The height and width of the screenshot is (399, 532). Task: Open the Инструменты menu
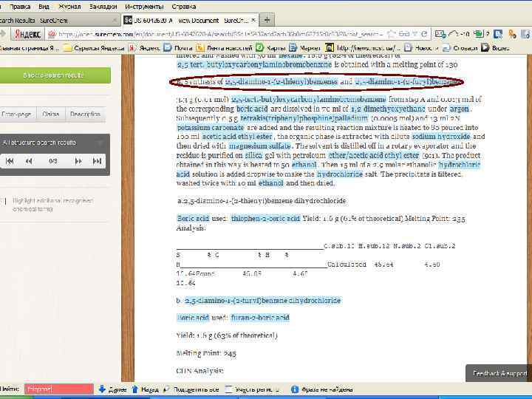144,7
